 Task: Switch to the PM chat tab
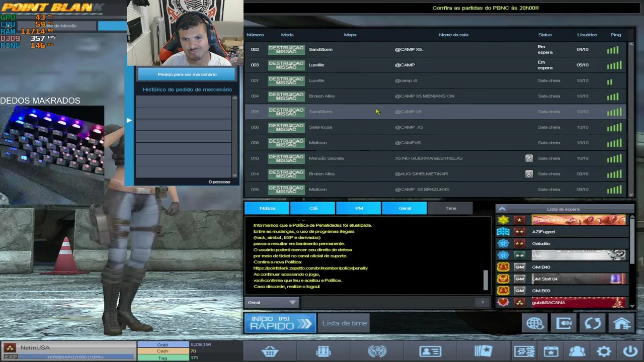click(x=359, y=208)
